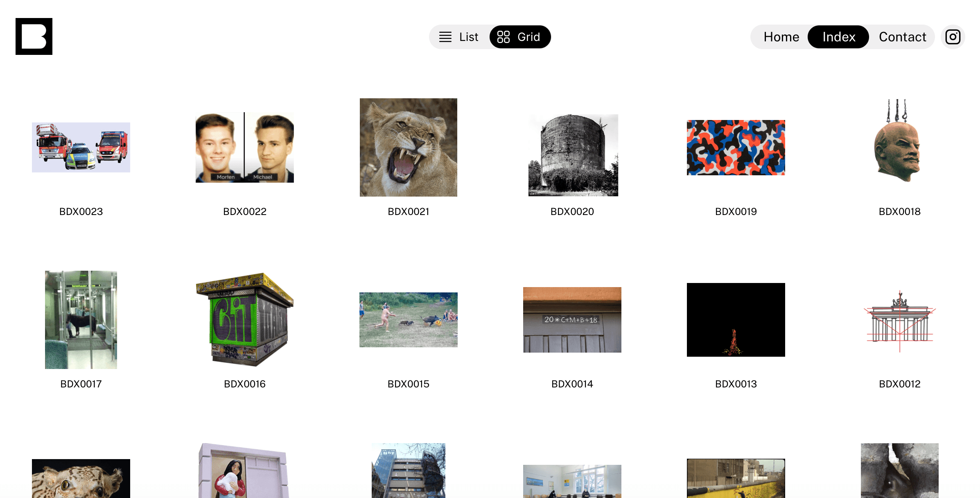The image size is (980, 498).
Task: Select the Index nav item
Action: (838, 37)
